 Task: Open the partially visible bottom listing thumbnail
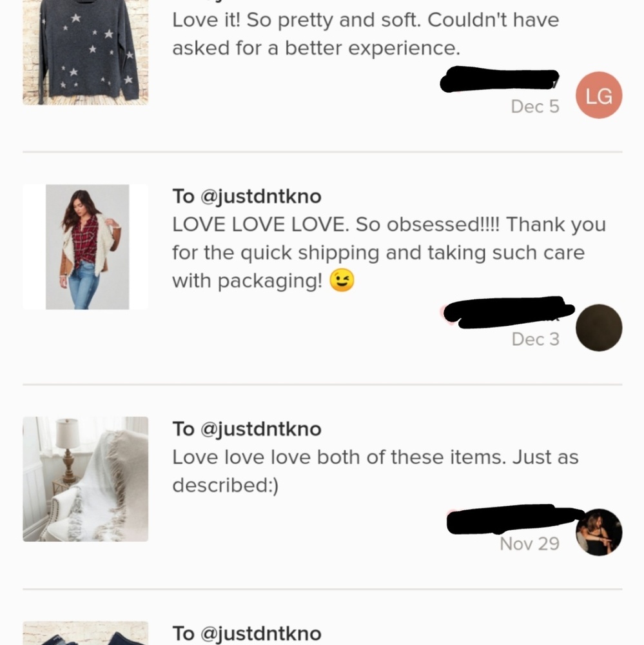point(86,633)
